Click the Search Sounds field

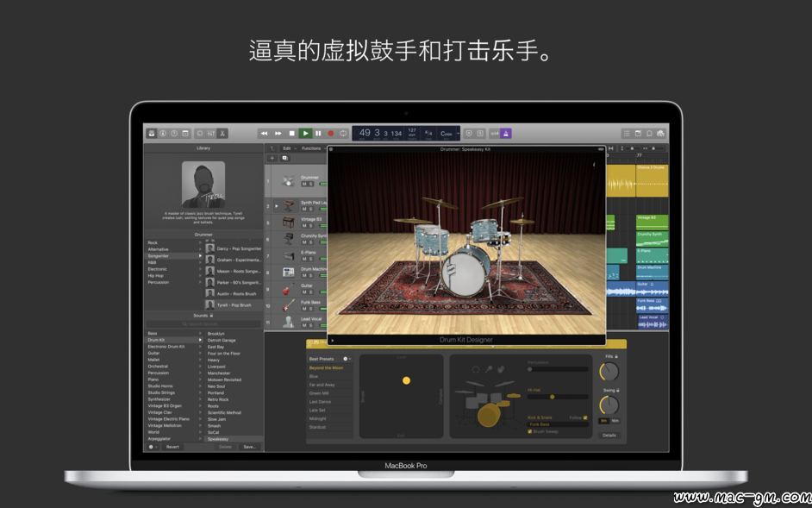tap(203, 324)
